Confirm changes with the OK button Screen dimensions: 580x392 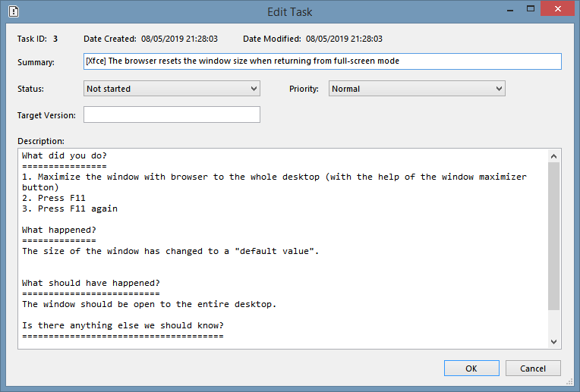471,368
